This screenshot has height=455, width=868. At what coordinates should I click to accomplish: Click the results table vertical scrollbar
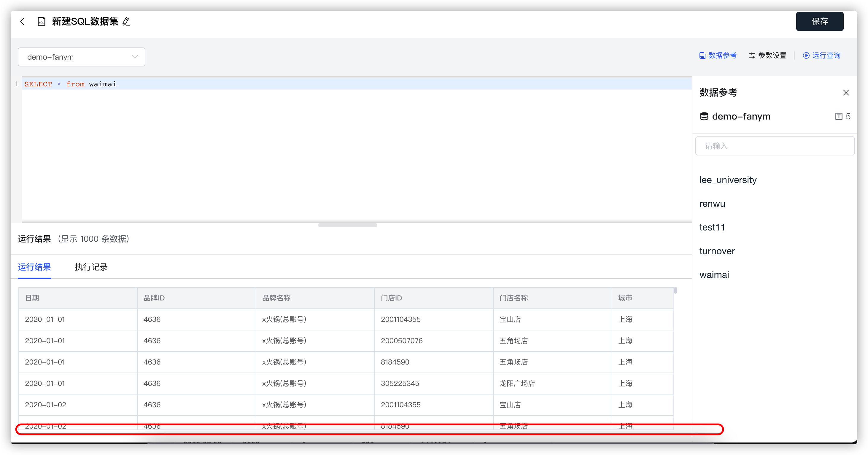pos(675,291)
